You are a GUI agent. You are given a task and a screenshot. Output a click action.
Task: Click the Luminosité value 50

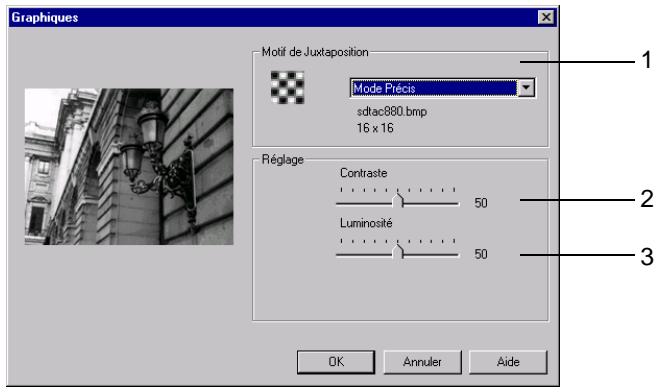[x=481, y=254]
